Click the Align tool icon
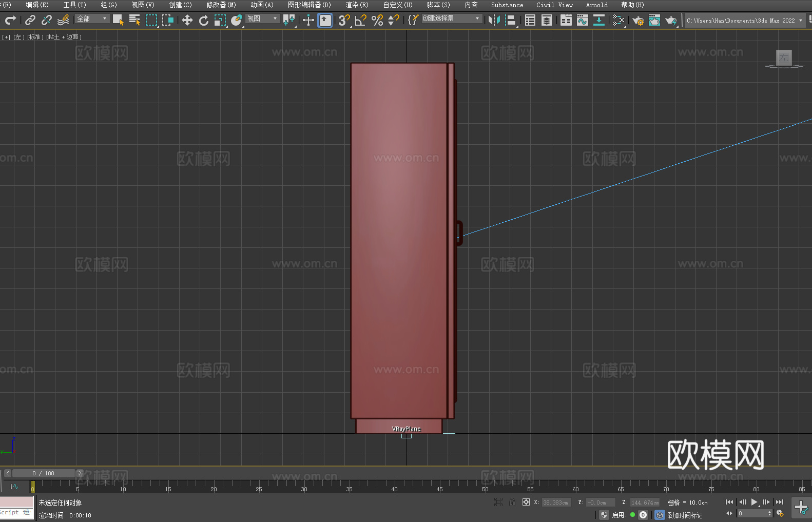The image size is (812, 522). tap(511, 20)
